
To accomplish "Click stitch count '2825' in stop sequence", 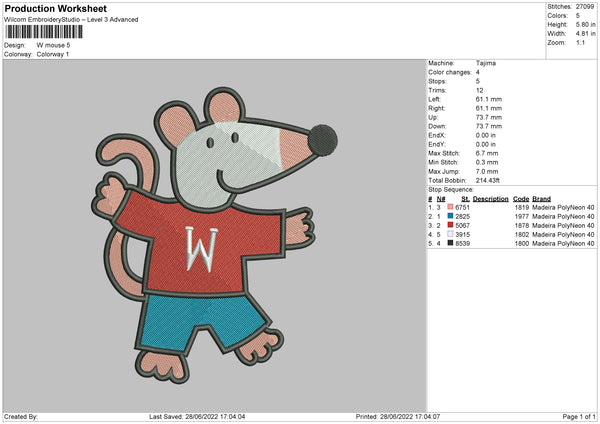I will [462, 217].
